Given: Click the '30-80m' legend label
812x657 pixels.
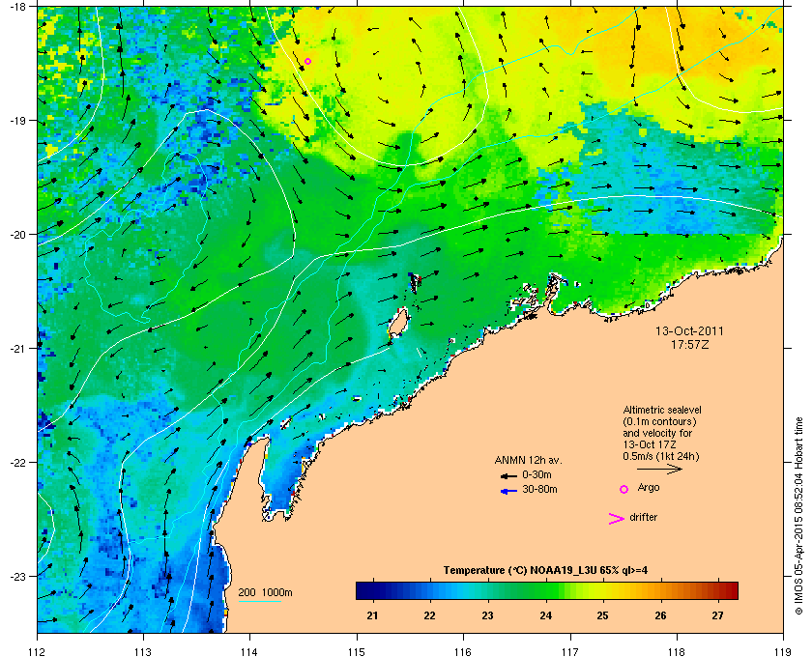Looking at the screenshot, I should pos(539,489).
